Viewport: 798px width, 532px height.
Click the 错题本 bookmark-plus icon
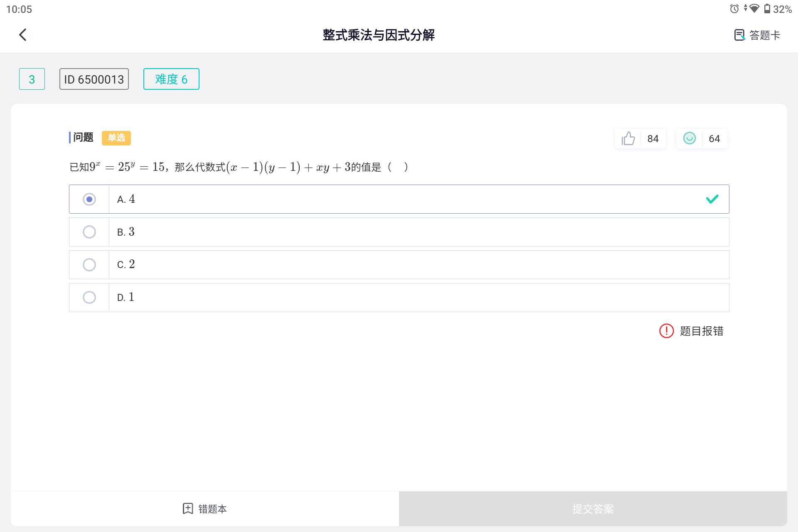click(x=188, y=508)
